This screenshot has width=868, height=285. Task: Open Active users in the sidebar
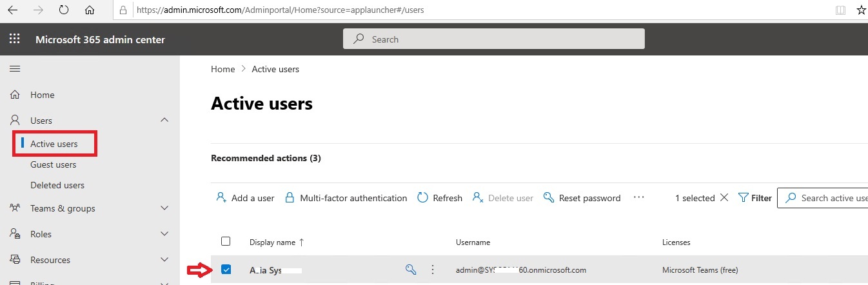click(54, 144)
